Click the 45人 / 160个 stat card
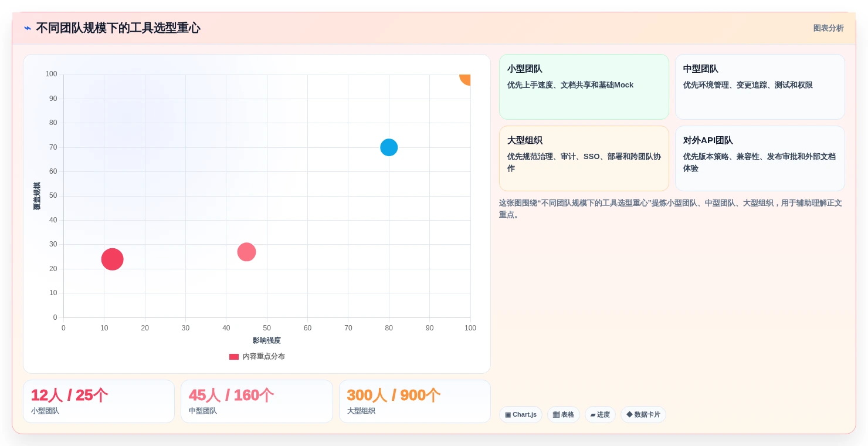This screenshot has width=868, height=446. point(256,401)
